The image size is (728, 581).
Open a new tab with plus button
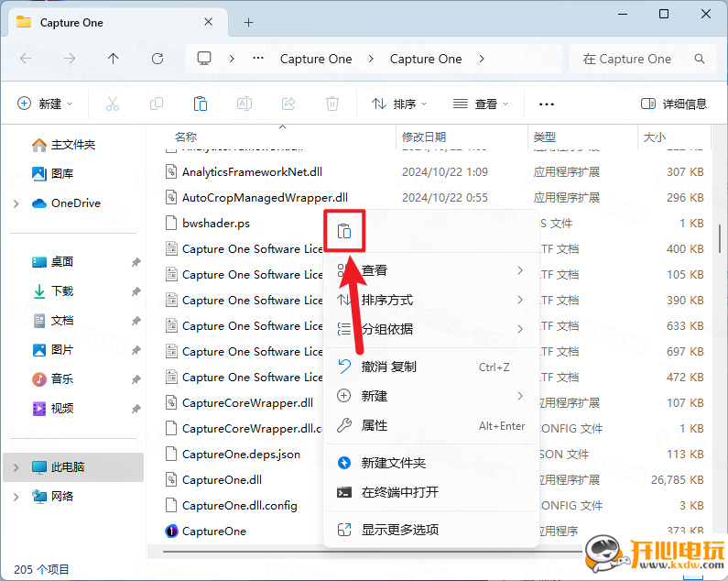point(249,22)
